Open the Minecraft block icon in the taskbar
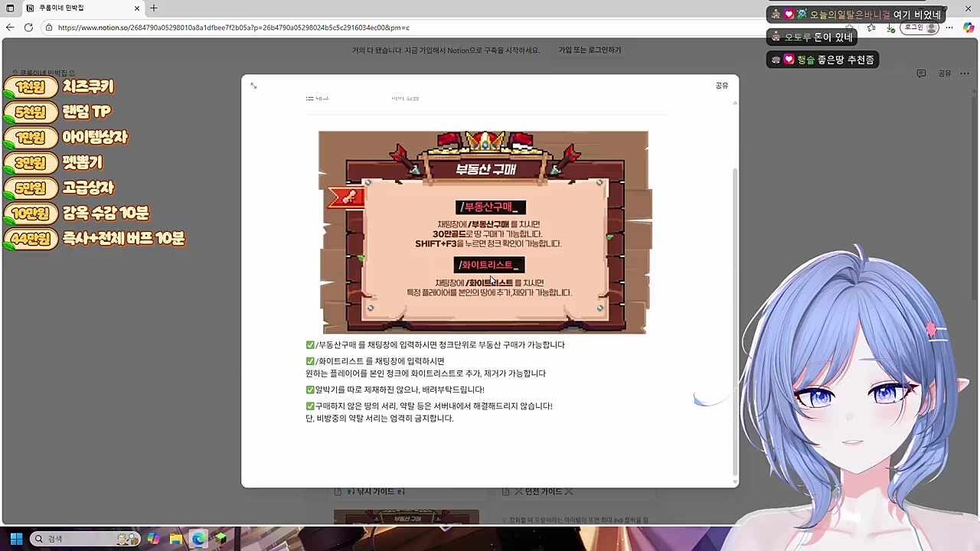The height and width of the screenshot is (551, 980). [x=220, y=539]
